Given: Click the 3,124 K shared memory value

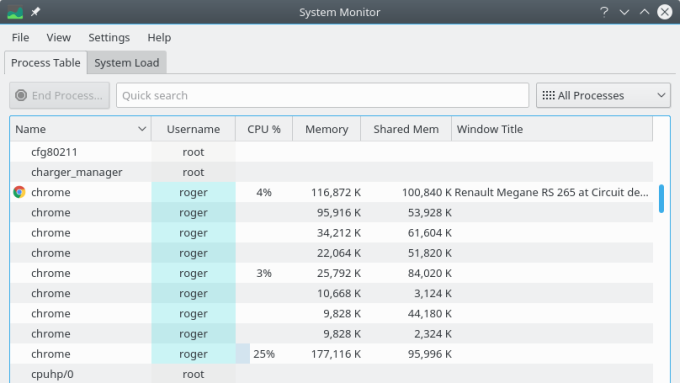Looking at the screenshot, I should [x=433, y=293].
